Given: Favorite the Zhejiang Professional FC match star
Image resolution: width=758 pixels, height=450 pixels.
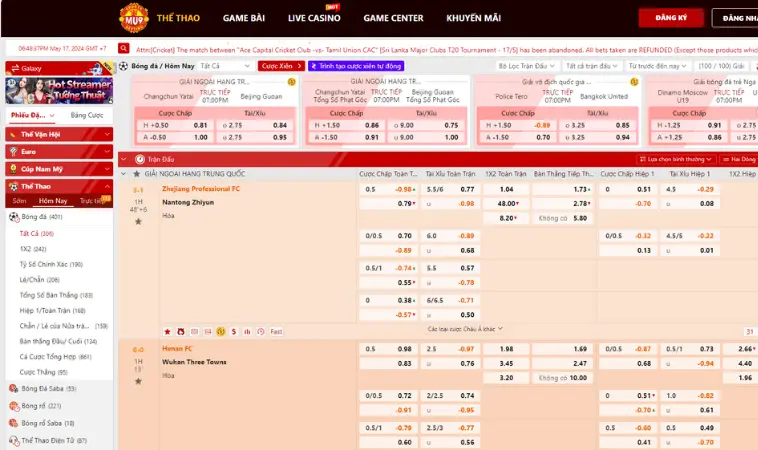Looking at the screenshot, I should click(x=138, y=221).
